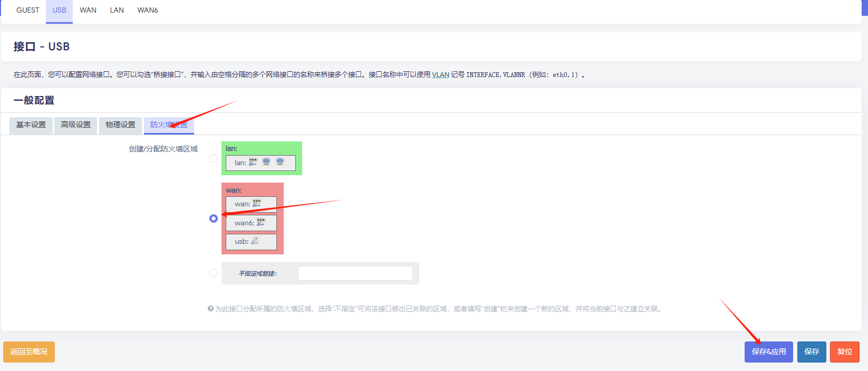Image resolution: width=868 pixels, height=371 pixels.
Task: Open the 基本设置 (basic settings) tab
Action: point(31,125)
